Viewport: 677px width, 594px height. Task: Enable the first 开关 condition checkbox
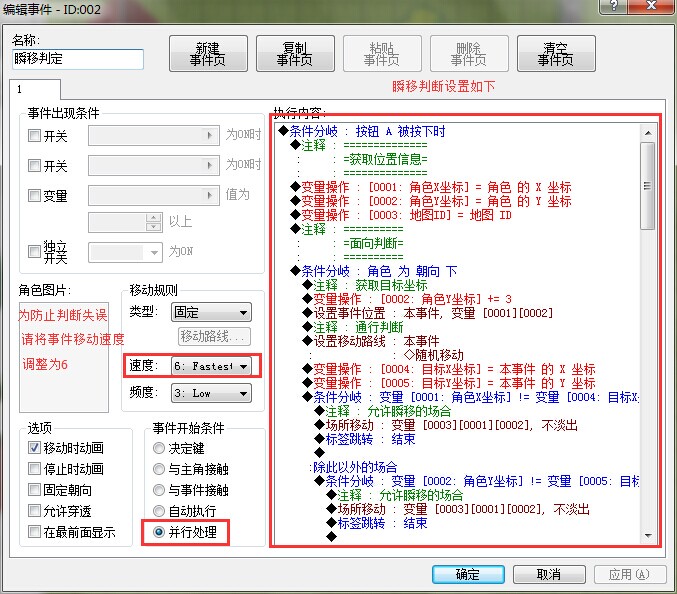pos(34,136)
